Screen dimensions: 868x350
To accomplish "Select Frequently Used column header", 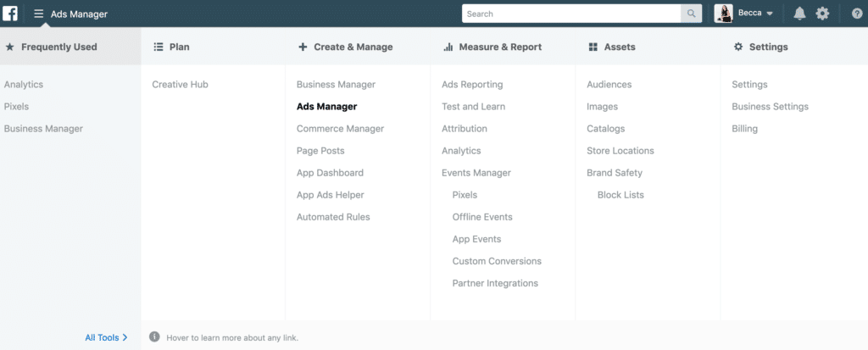I will (70, 47).
